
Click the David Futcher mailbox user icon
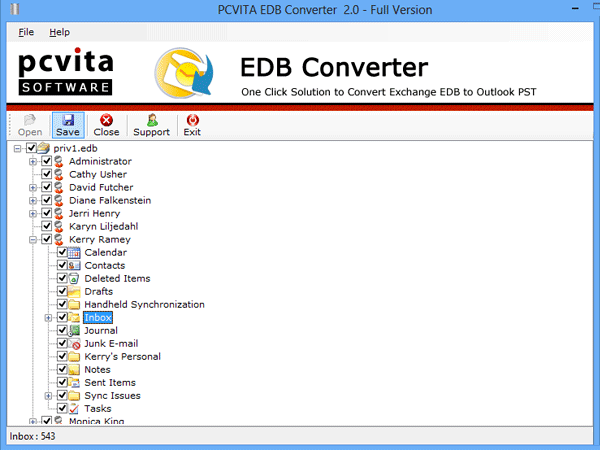point(59,187)
